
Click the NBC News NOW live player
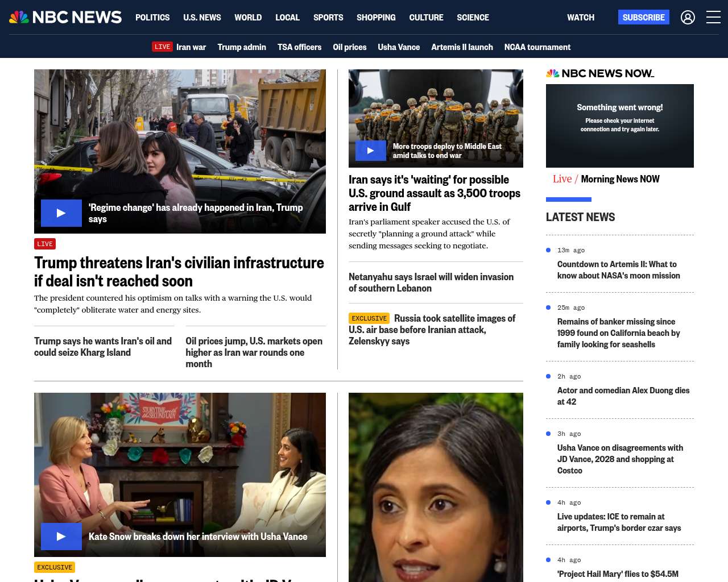(x=619, y=126)
